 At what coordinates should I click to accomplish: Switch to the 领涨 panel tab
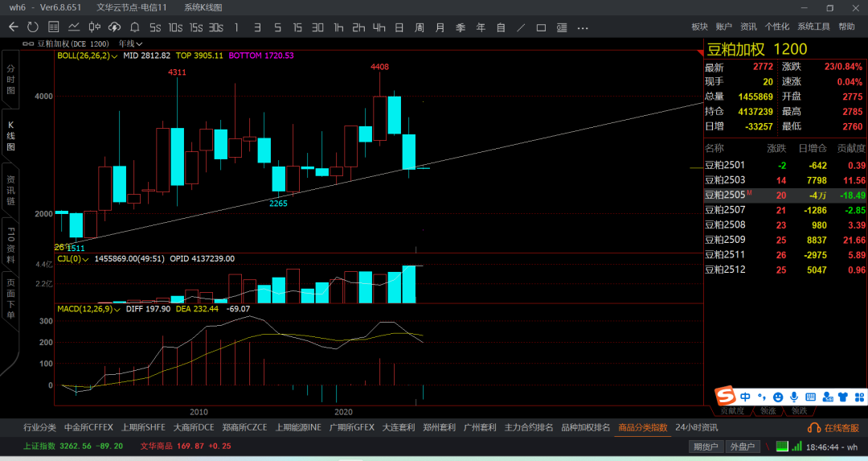768,411
